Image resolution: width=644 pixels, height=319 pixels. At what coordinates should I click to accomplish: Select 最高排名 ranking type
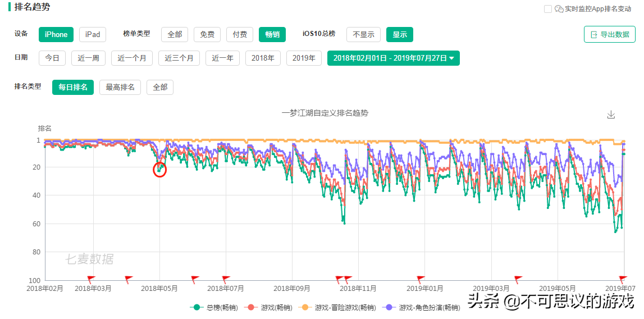click(x=120, y=87)
